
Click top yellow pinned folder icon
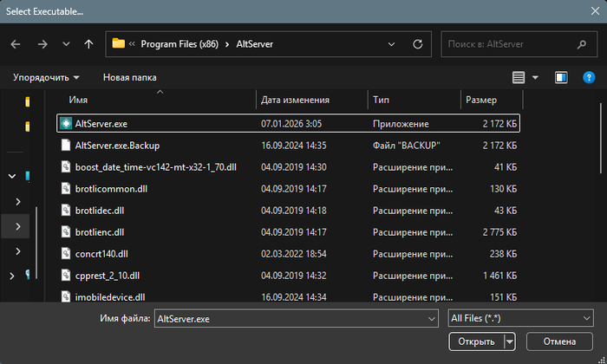coord(27,101)
